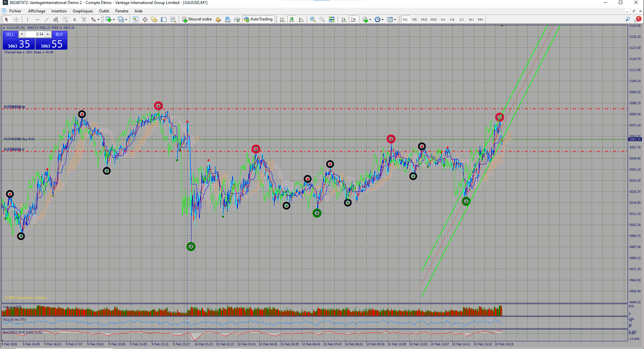Open the Insertion menu
The image size is (644, 349).
pos(59,11)
